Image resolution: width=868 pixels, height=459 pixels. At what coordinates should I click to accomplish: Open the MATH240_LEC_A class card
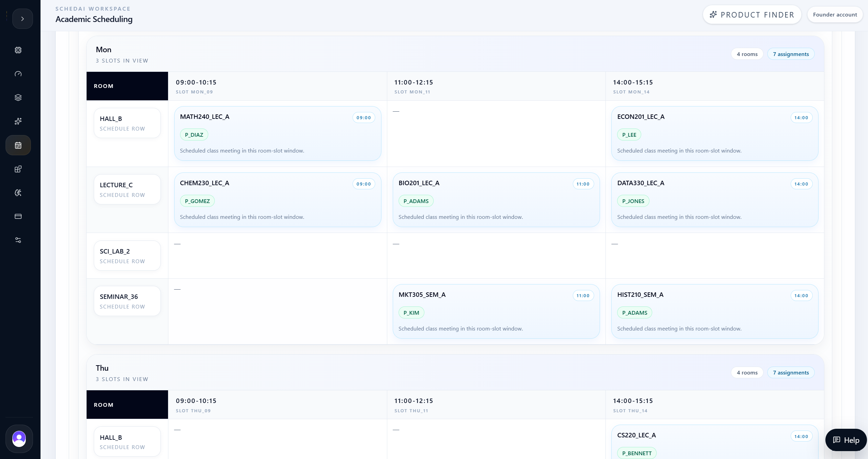pyautogui.click(x=278, y=133)
